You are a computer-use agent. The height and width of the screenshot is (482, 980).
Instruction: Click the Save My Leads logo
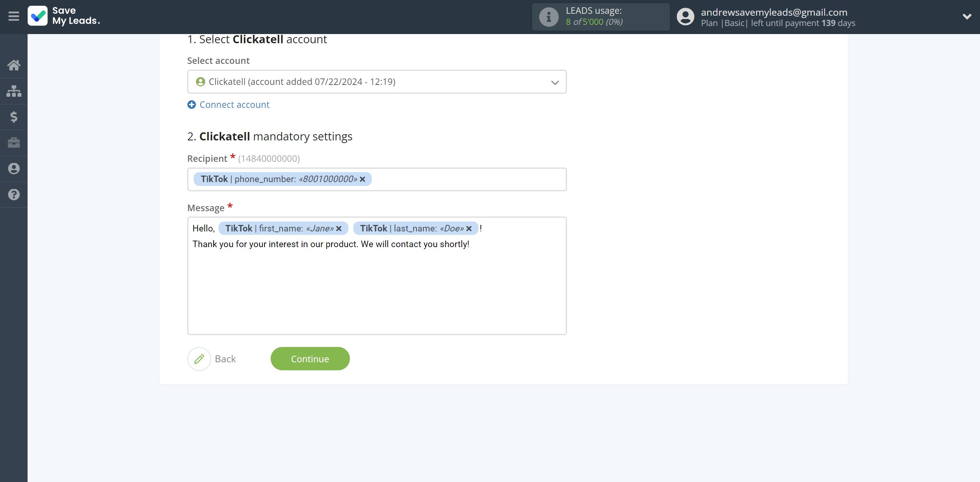pos(64,16)
